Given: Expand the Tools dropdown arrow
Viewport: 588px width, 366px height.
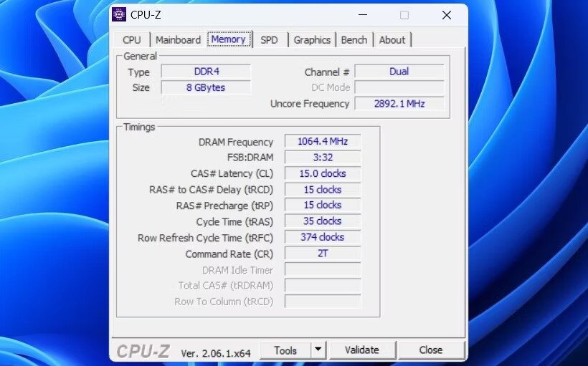Looking at the screenshot, I should point(318,350).
